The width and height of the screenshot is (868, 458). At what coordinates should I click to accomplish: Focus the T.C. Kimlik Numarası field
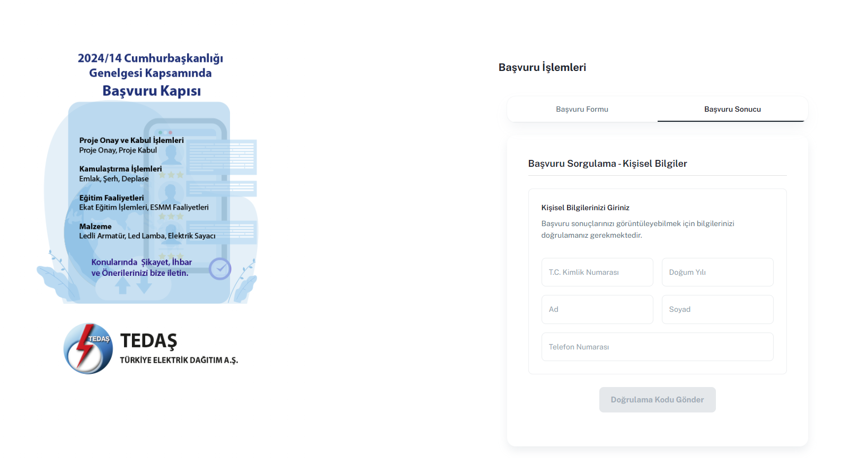pyautogui.click(x=597, y=272)
